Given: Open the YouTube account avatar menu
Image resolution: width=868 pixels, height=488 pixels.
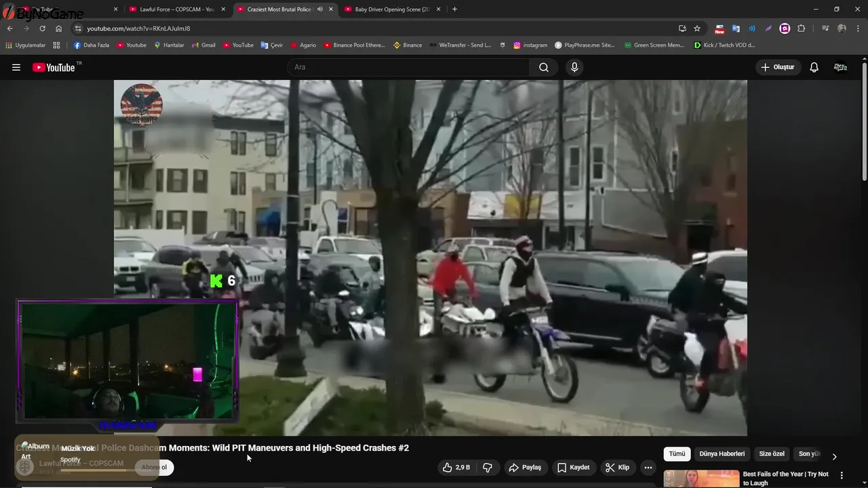Looking at the screenshot, I should 840,67.
